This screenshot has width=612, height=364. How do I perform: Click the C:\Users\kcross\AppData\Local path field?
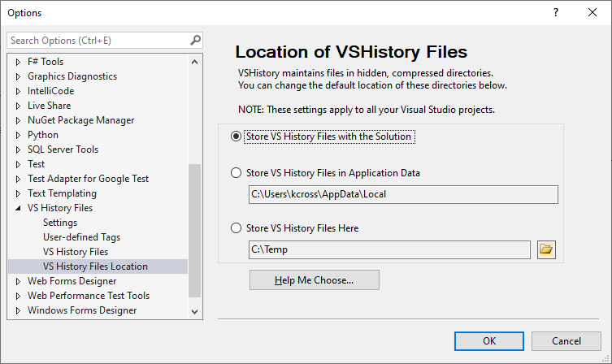tap(403, 194)
